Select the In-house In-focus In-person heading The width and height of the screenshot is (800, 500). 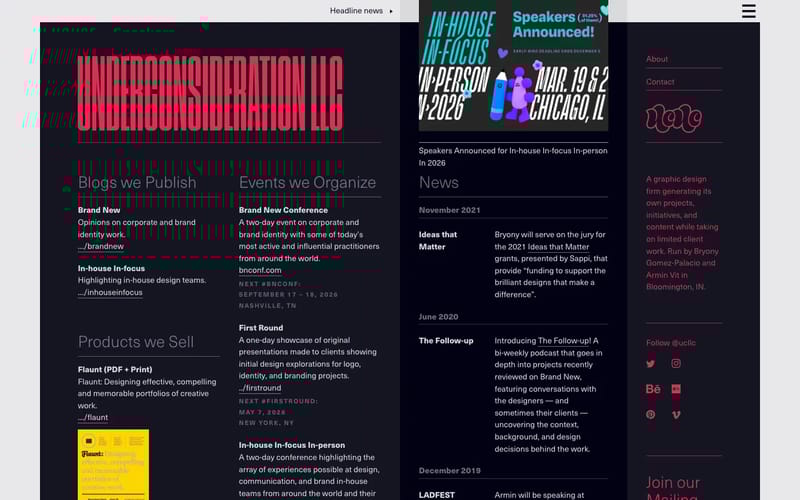[292, 445]
